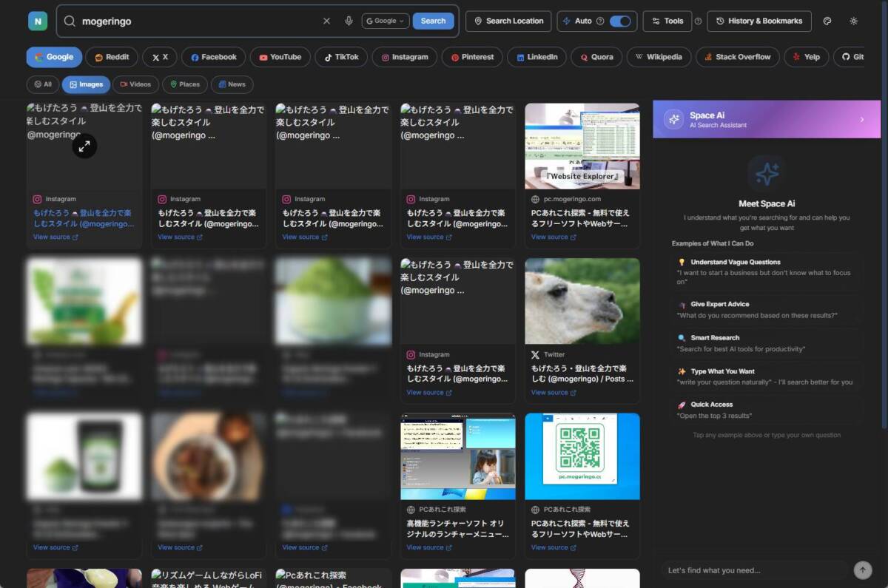This screenshot has width=888, height=588.
Task: Click the zoom icon on the first image thumbnail
Action: (85, 146)
